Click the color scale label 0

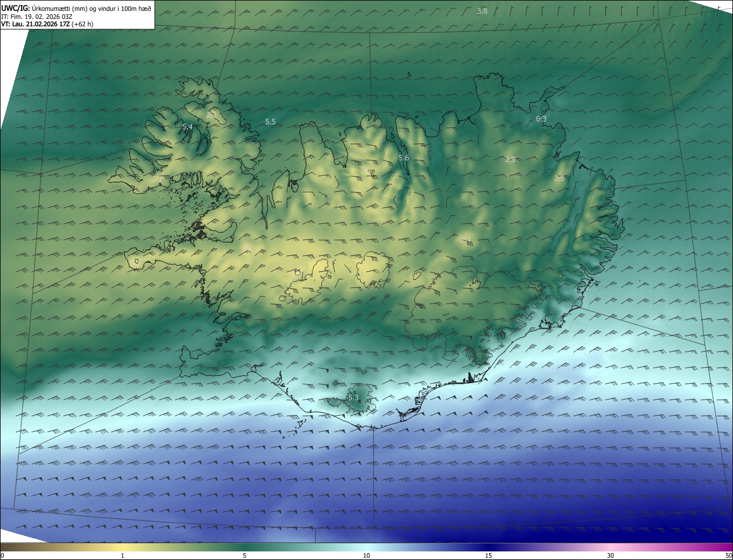click(x=2, y=555)
